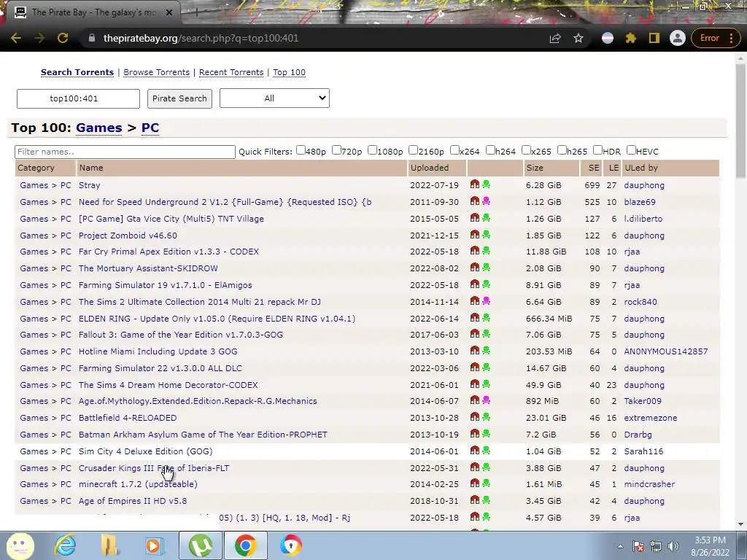
Task: Open the All category dropdown
Action: click(x=274, y=98)
